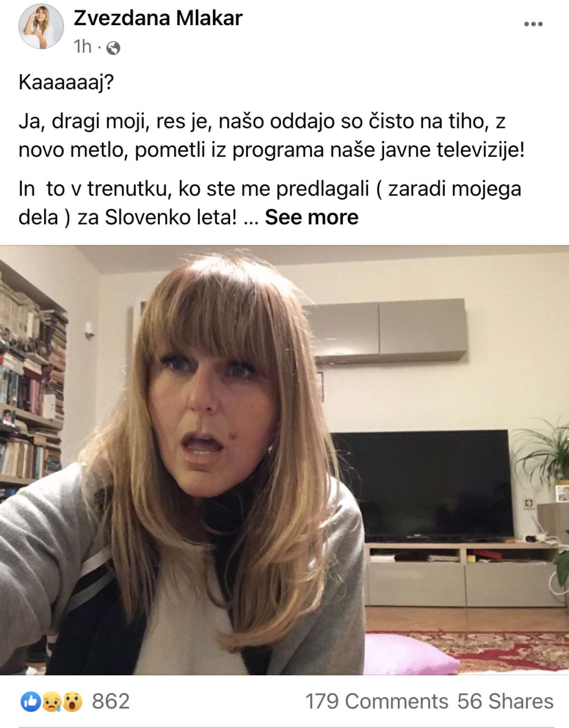Click the wow surprised reaction icon
Image resolution: width=569 pixels, height=728 pixels.
pyautogui.click(x=72, y=701)
